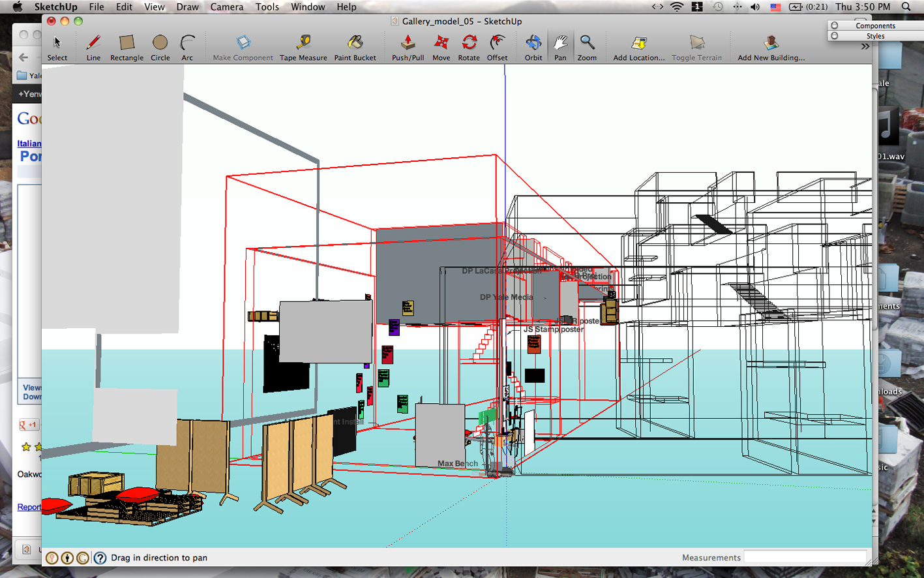Viewport: 924px width, 578px height.
Task: Click the 'DP Yale Media' label
Action: coord(507,297)
